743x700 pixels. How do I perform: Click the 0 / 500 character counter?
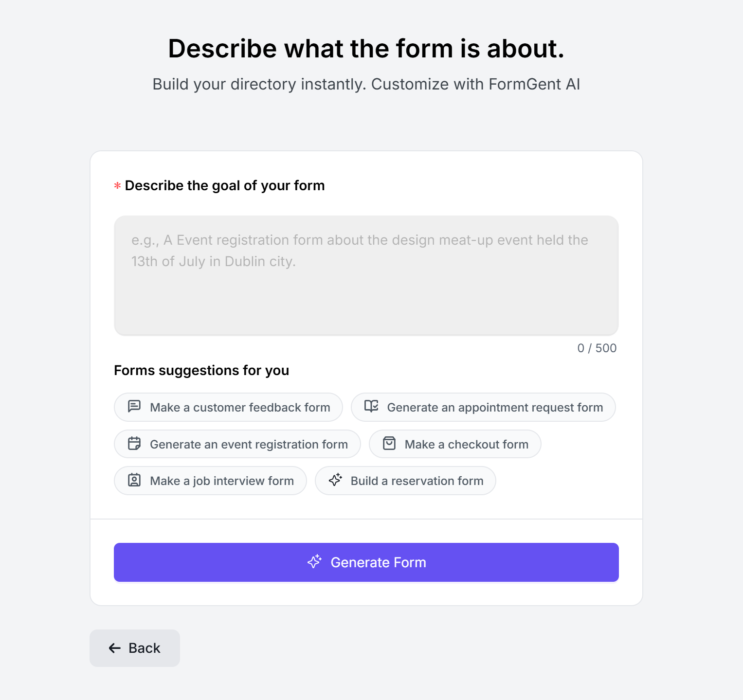pyautogui.click(x=597, y=348)
